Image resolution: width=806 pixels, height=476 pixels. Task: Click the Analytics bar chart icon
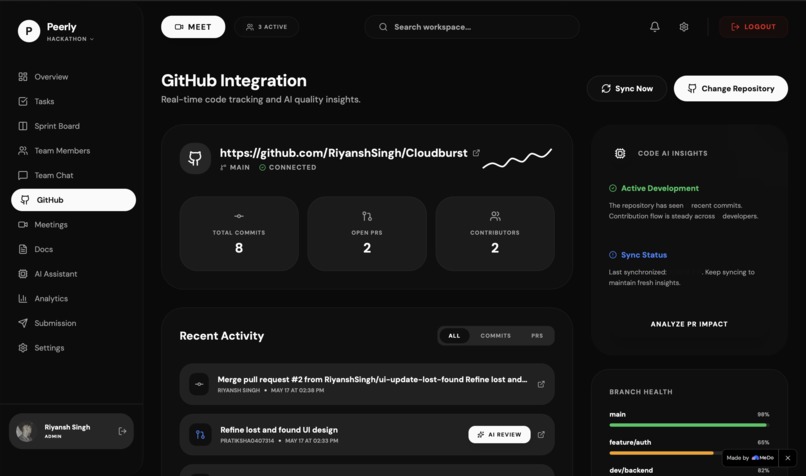tap(23, 299)
